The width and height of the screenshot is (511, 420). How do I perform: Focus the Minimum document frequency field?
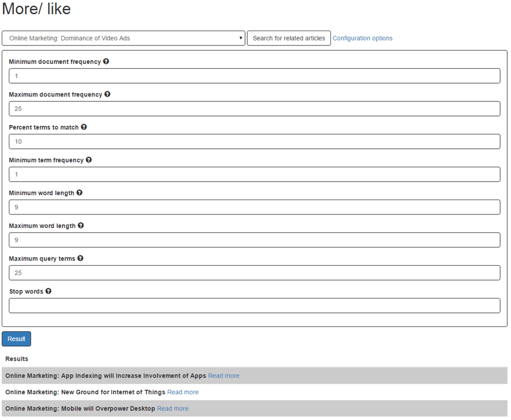click(x=254, y=76)
